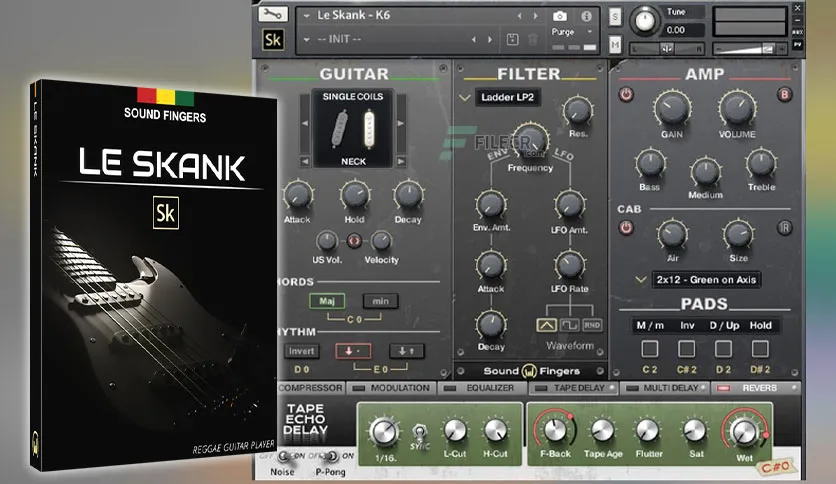Expand the cabinet selection chevron
The height and width of the screenshot is (484, 836).
tap(641, 280)
